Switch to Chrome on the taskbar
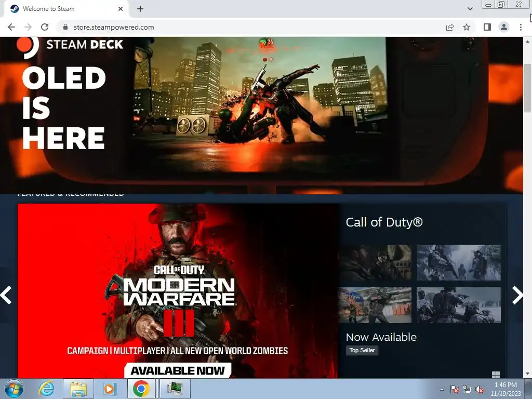532x399 pixels. [141, 389]
